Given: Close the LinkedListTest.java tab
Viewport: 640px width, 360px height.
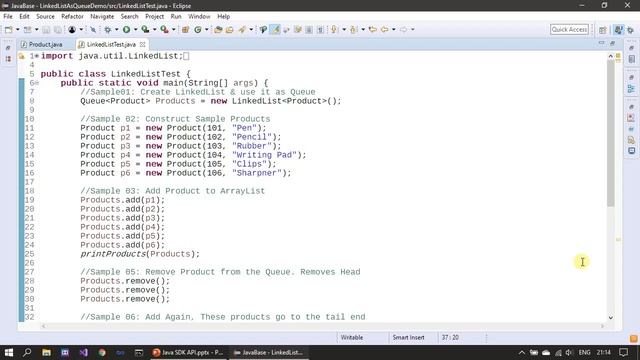Looking at the screenshot, I should 142,44.
